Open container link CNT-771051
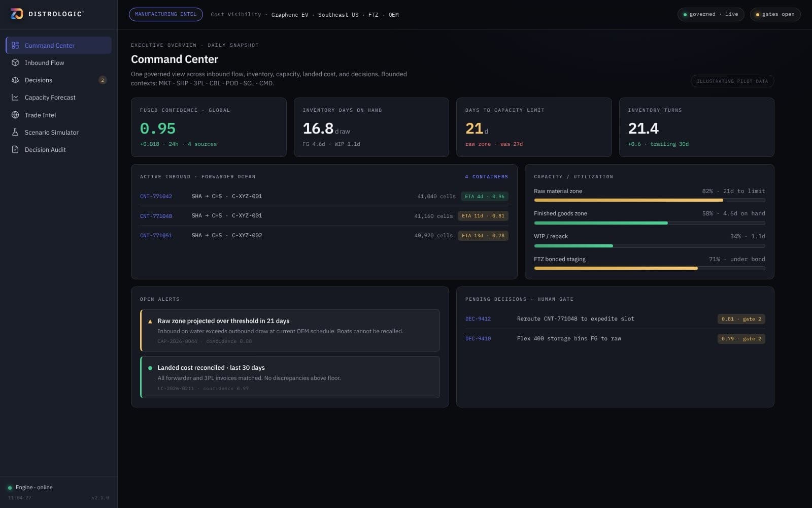This screenshot has height=508, width=812. (156, 236)
